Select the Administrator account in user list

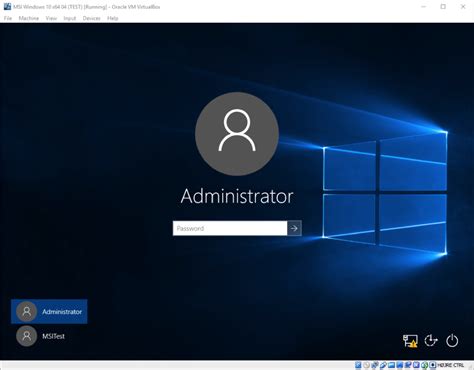[x=49, y=311]
